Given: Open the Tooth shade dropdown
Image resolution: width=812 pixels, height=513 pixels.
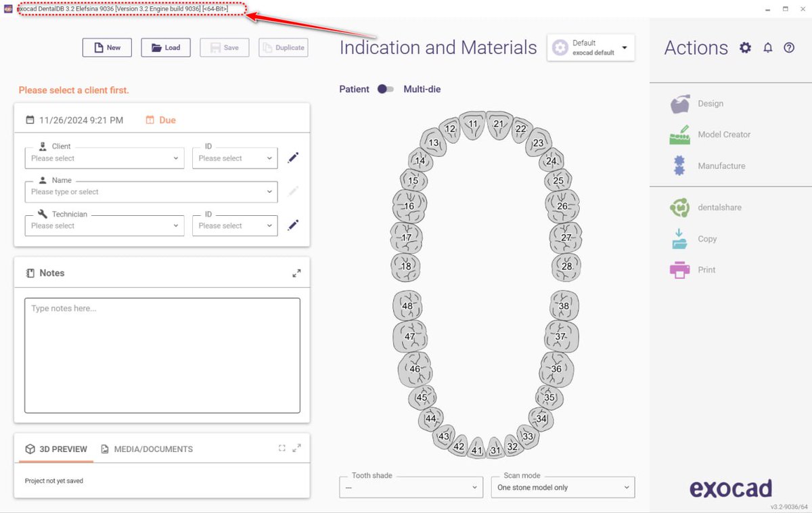Looking at the screenshot, I should click(411, 487).
